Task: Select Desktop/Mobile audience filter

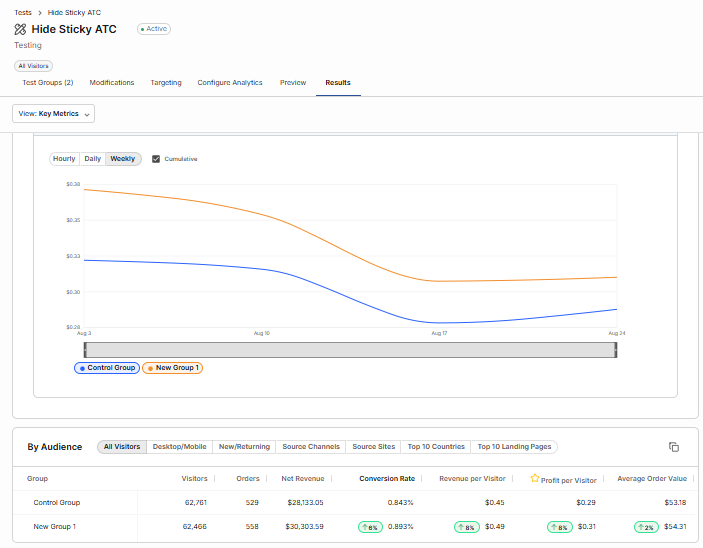Action: (180, 447)
